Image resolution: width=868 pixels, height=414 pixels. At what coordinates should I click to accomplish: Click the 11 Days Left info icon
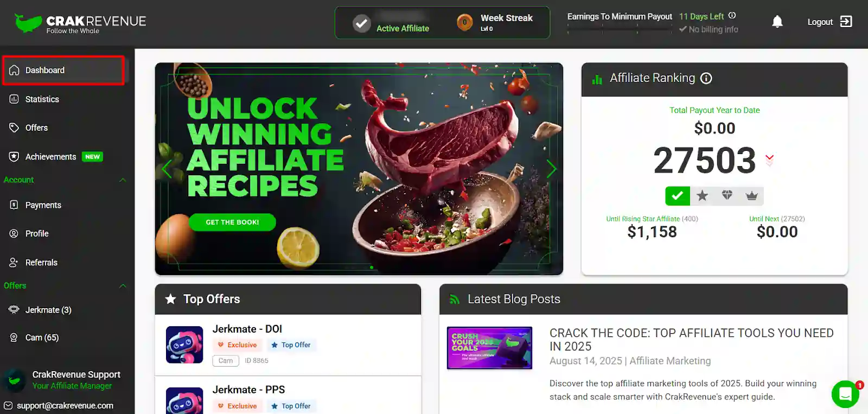tap(732, 16)
